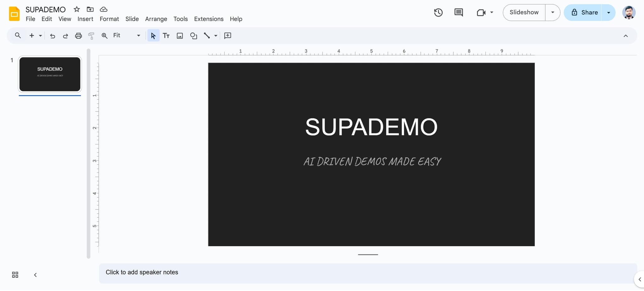Image resolution: width=644 pixels, height=291 pixels.
Task: Open the new slide layout dropdown
Action: (40, 35)
